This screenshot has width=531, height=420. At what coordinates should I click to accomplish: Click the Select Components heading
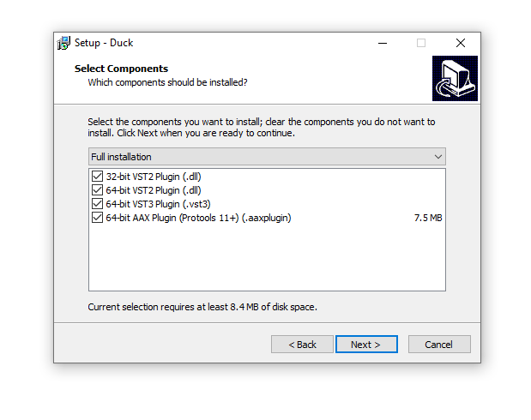pyautogui.click(x=121, y=69)
